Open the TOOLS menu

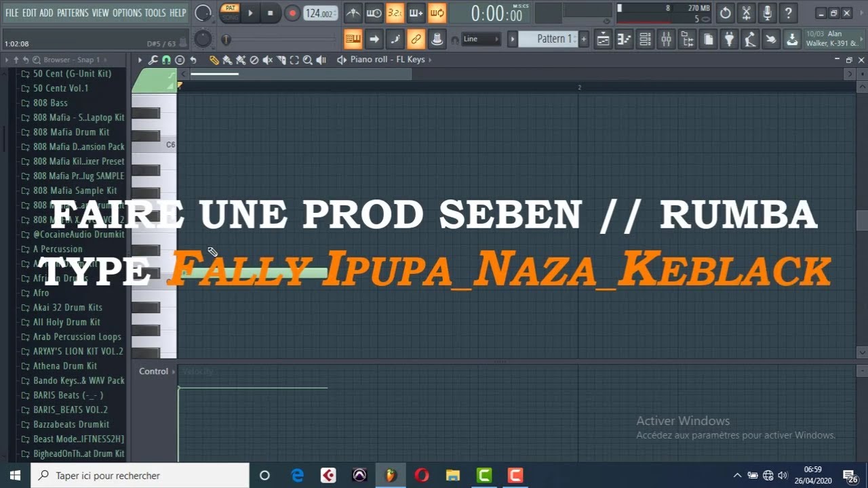pyautogui.click(x=155, y=13)
